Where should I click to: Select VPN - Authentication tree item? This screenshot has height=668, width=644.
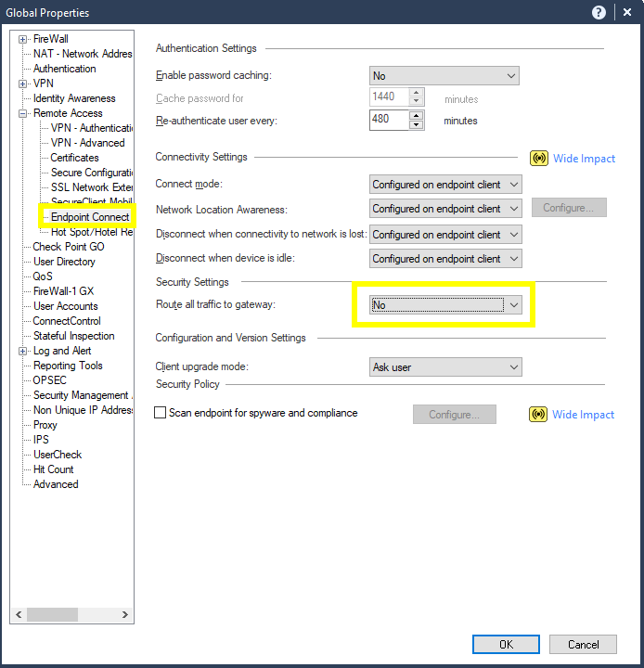click(92, 128)
